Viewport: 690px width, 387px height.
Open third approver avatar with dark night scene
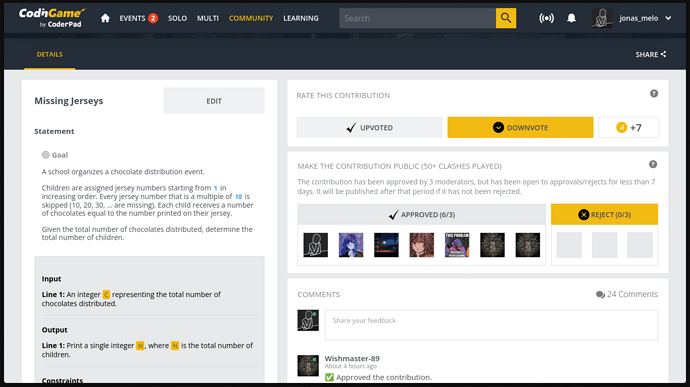point(386,245)
